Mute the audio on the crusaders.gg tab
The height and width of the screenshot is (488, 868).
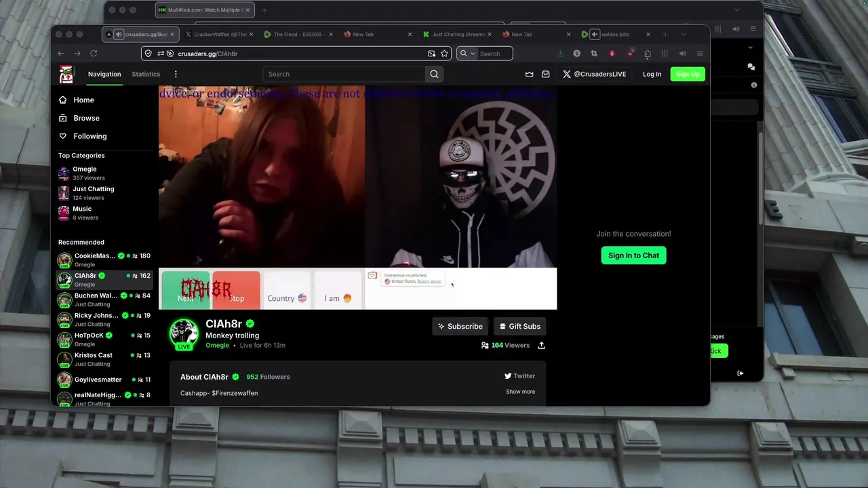click(119, 34)
